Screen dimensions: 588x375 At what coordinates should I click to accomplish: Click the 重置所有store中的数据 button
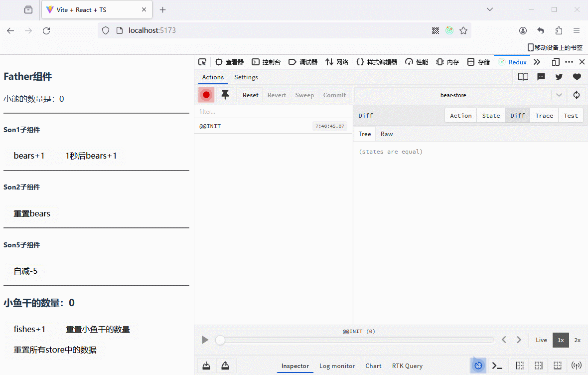click(55, 350)
